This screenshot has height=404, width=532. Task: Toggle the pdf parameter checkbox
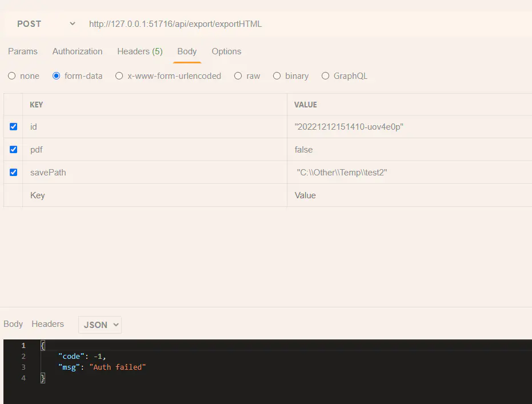(x=14, y=150)
